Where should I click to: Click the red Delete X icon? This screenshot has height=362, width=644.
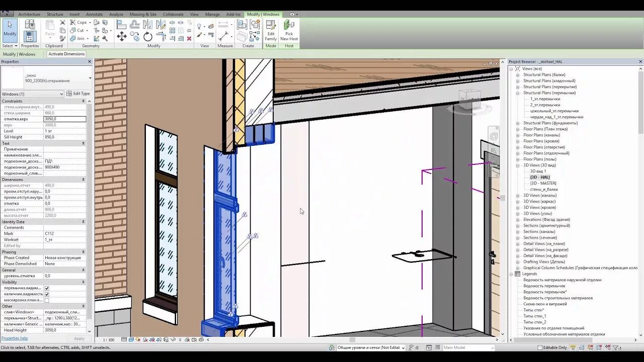(x=189, y=38)
